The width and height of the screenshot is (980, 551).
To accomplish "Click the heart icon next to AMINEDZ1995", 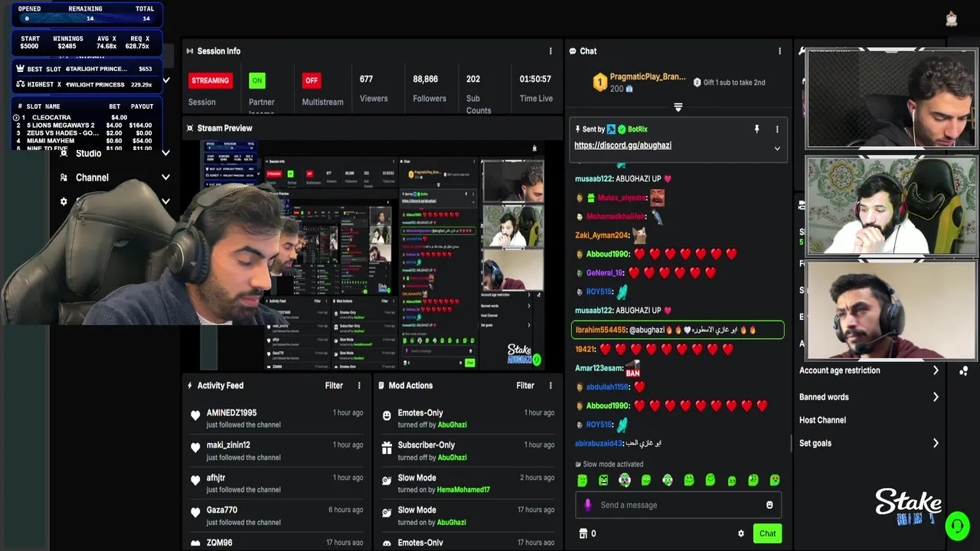I will [x=195, y=416].
